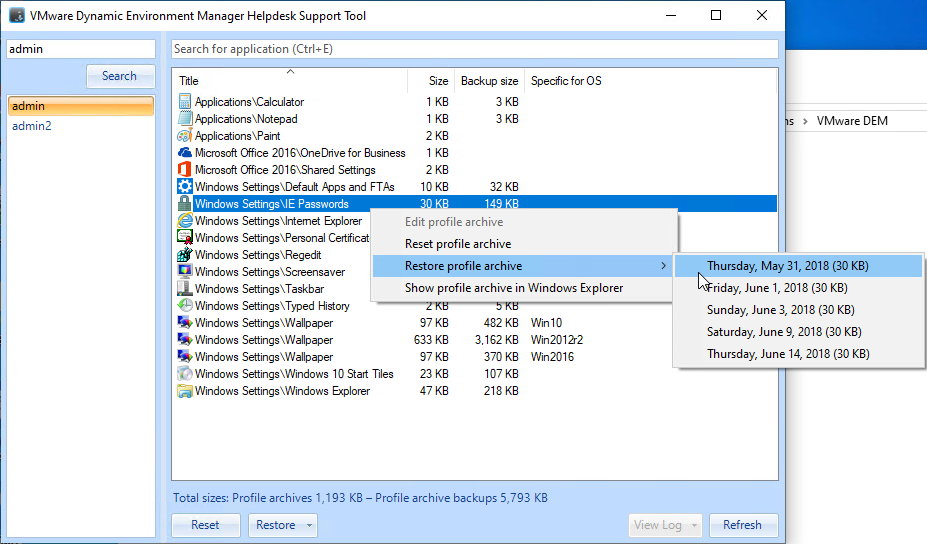Click the Search button

(x=120, y=76)
